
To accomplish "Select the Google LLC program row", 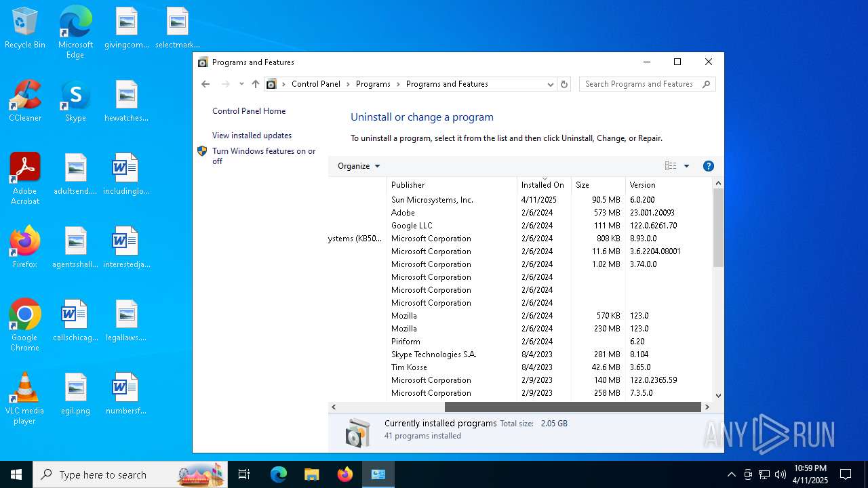I will click(520, 226).
